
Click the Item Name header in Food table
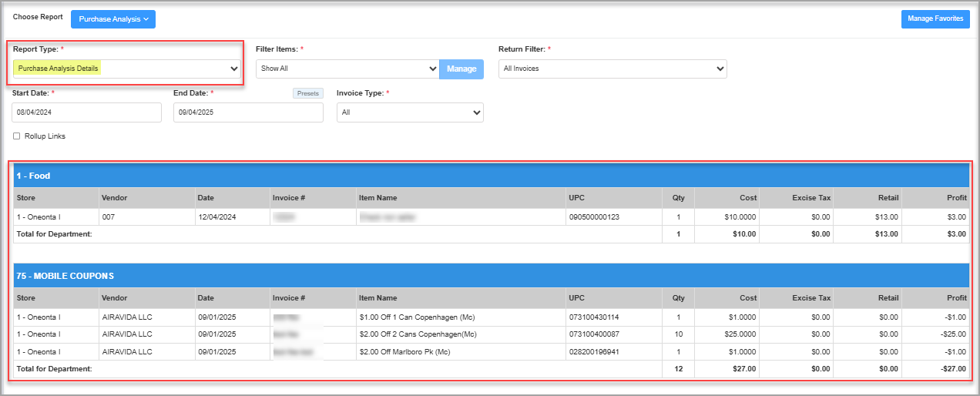tap(378, 198)
